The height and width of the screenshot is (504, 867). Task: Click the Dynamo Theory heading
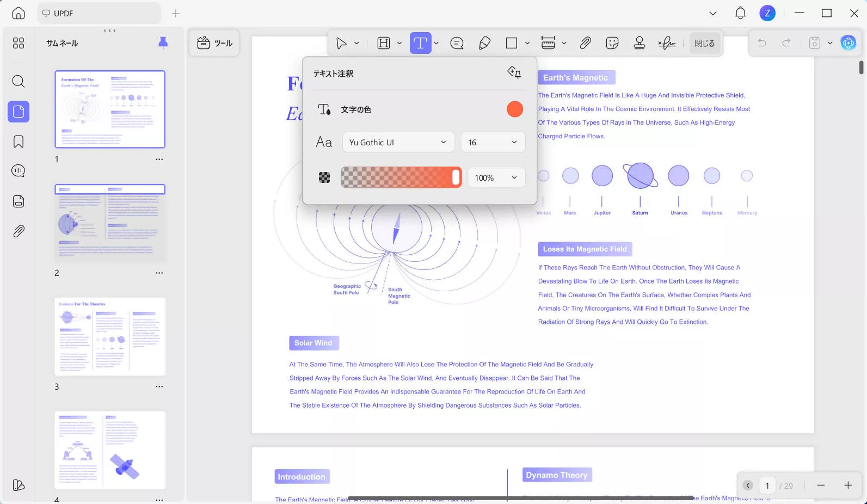click(x=557, y=475)
